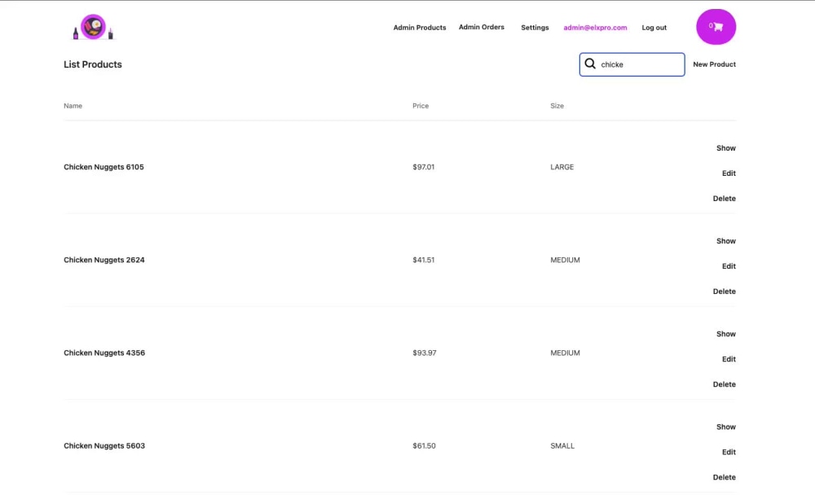The height and width of the screenshot is (504, 815).
Task: Show Chicken Nuggets 5603 product
Action: pos(725,427)
